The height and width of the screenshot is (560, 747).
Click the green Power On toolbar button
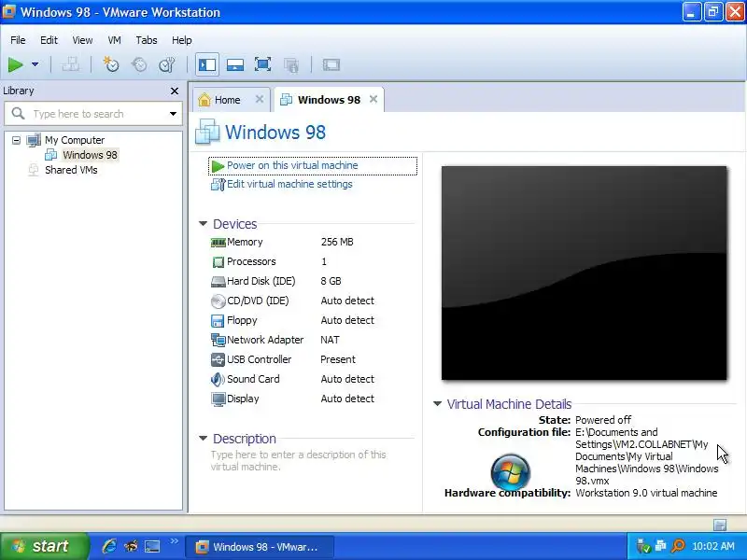pyautogui.click(x=15, y=64)
